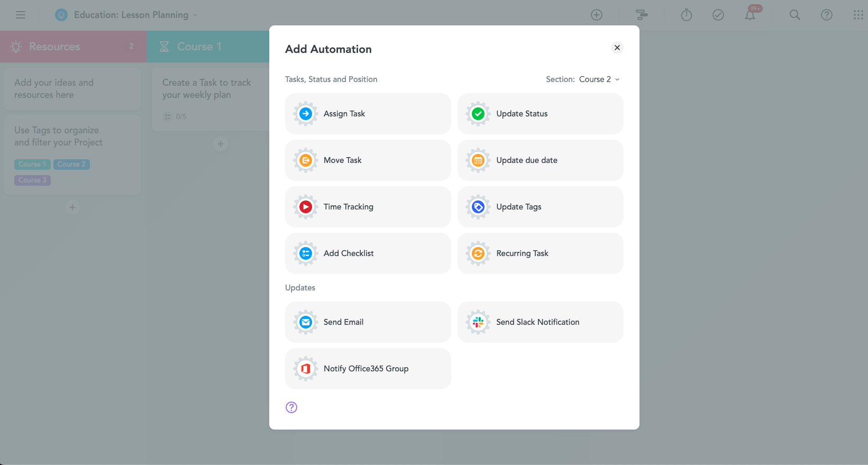Click the purple Course 3 tag
This screenshot has width=868, height=465.
(x=32, y=180)
